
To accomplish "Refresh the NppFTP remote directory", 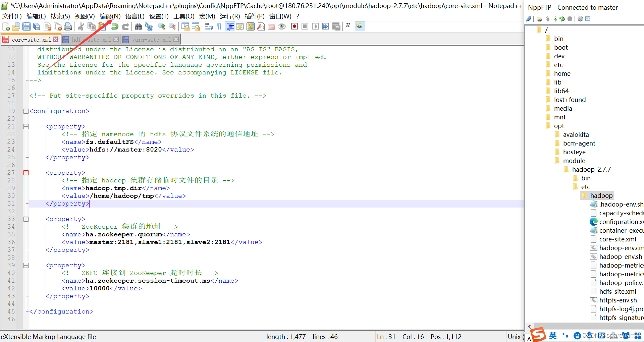I will tap(562, 19).
